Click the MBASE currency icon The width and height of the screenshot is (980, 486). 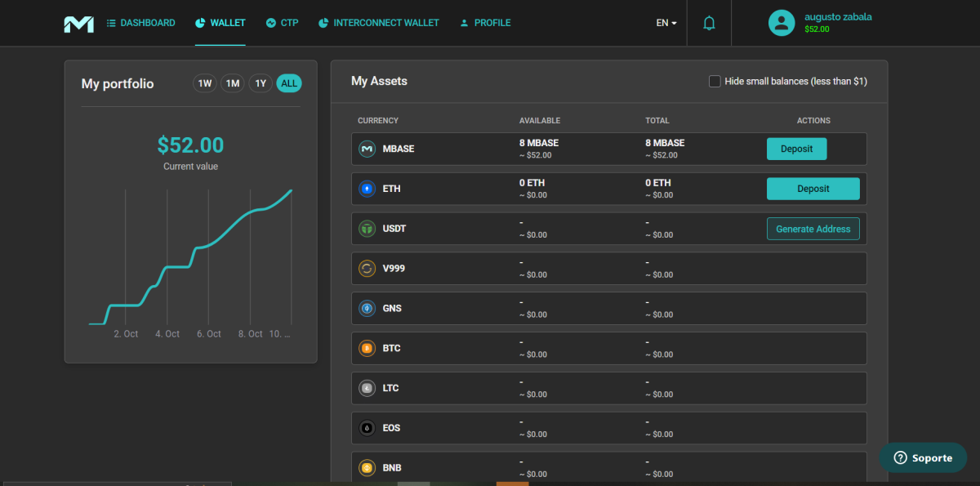[x=367, y=149]
